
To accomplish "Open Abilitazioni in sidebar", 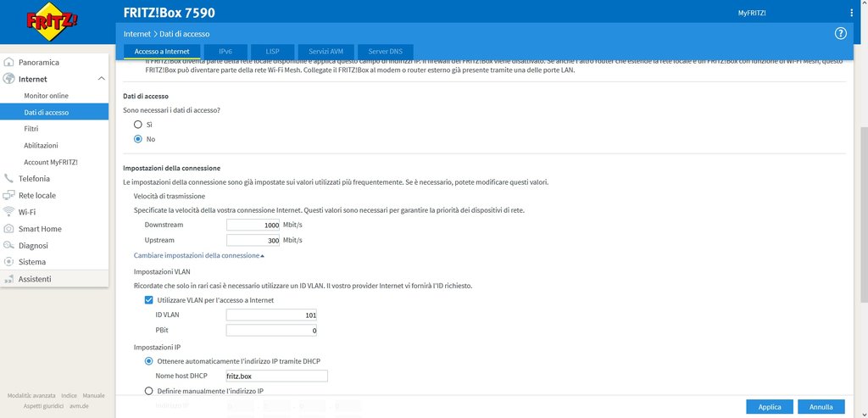I will point(41,146).
